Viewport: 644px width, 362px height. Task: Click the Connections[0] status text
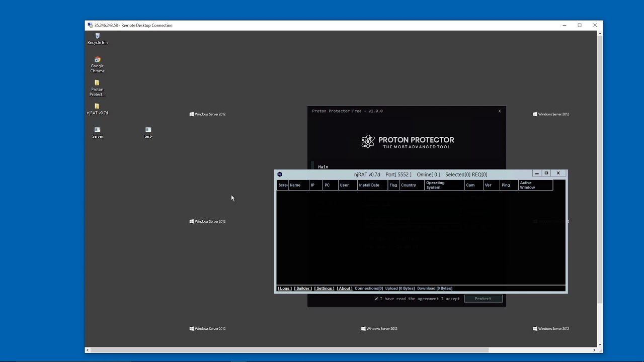tap(369, 289)
